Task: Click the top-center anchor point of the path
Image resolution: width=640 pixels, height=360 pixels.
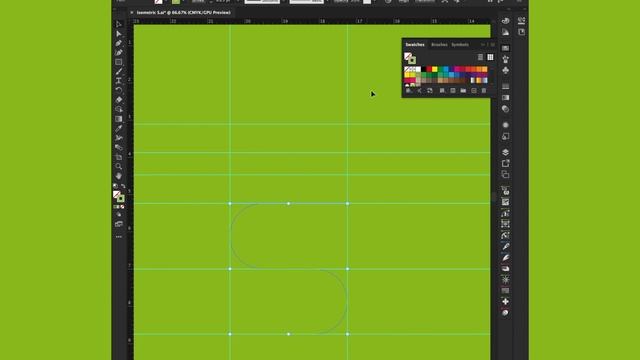Action: [289, 203]
